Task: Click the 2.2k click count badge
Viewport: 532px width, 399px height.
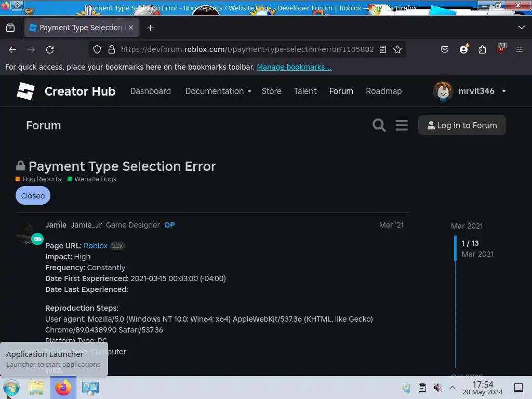Action: click(x=117, y=246)
